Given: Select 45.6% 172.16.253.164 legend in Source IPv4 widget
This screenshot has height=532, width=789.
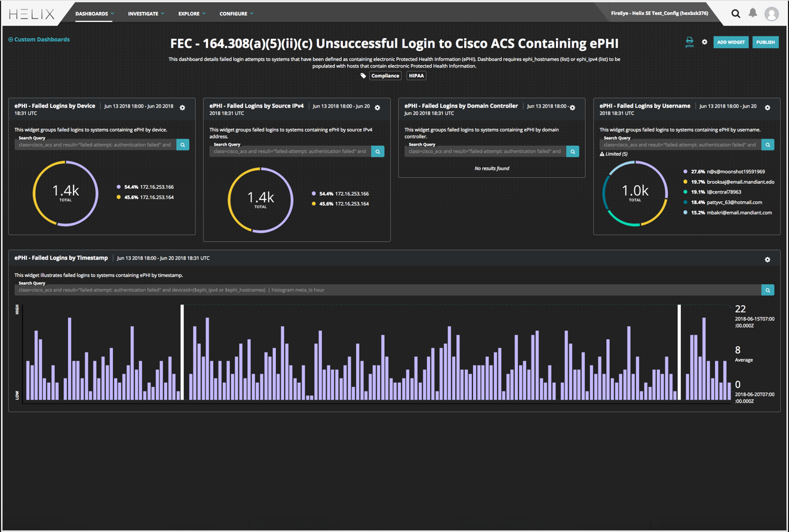Looking at the screenshot, I should pos(340,204).
